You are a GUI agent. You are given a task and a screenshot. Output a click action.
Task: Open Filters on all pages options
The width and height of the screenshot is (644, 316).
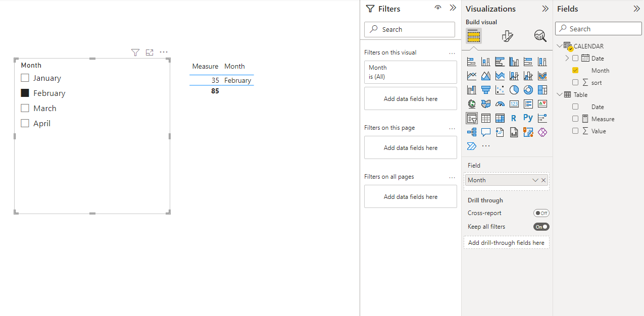click(452, 177)
